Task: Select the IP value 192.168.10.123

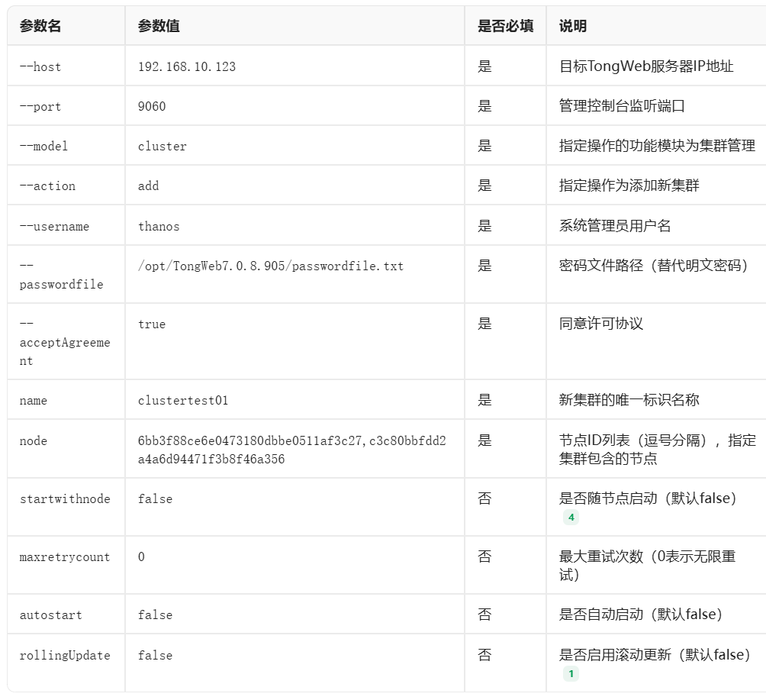Action: (187, 66)
